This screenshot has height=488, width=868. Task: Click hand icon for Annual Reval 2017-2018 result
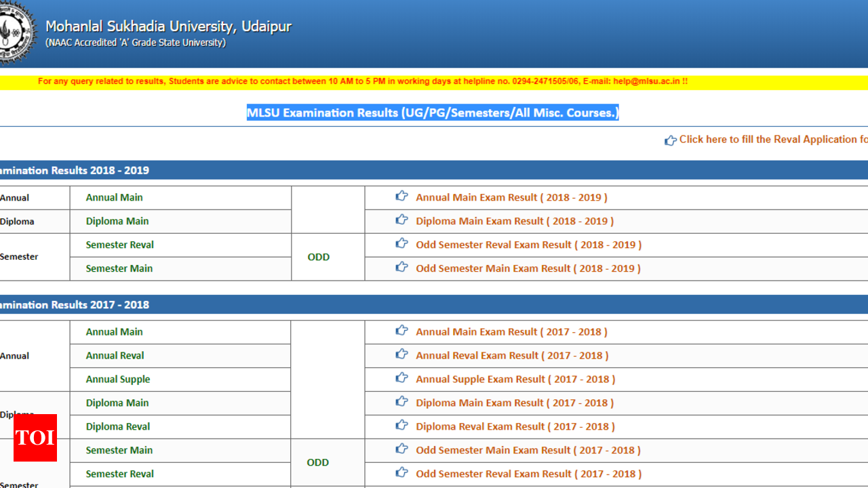point(402,354)
